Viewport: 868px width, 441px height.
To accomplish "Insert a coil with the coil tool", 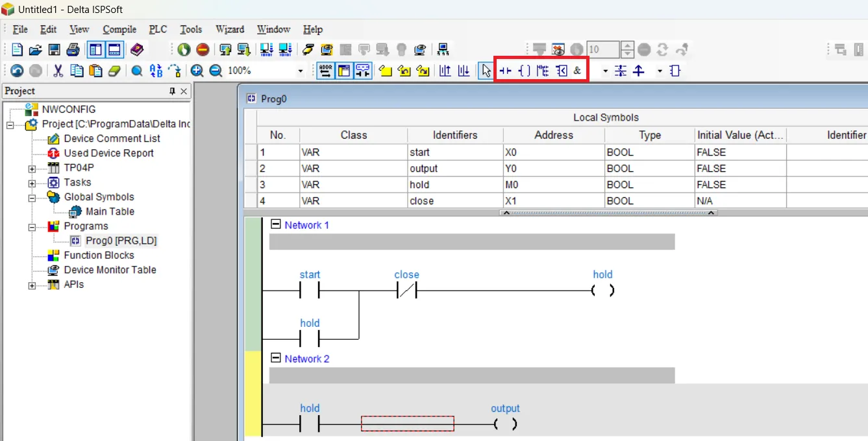I will pos(525,71).
